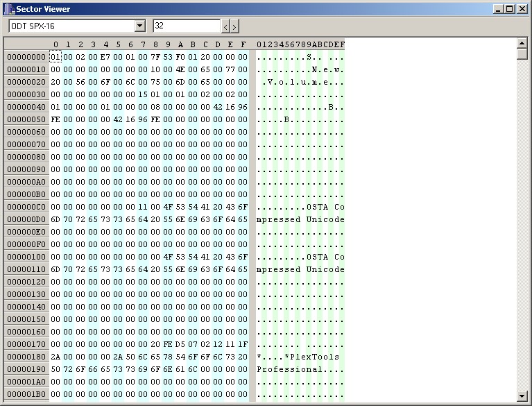This screenshot has height=406, width=532.
Task: Minimize the Sector Viewer window
Action: click(x=499, y=9)
